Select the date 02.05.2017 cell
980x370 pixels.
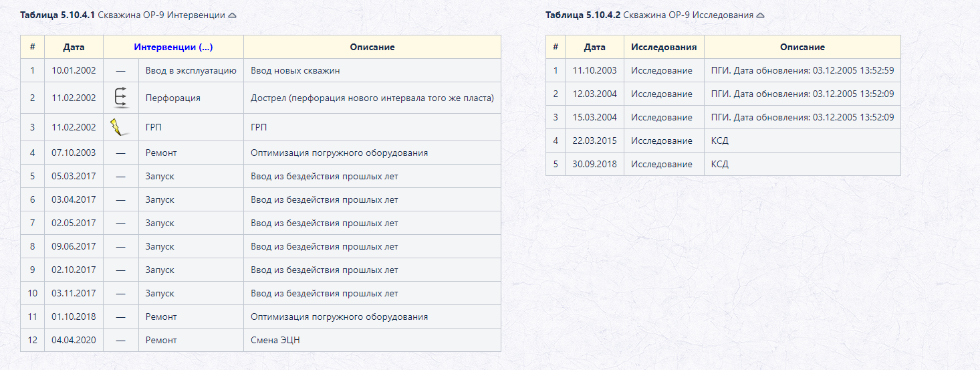click(74, 223)
